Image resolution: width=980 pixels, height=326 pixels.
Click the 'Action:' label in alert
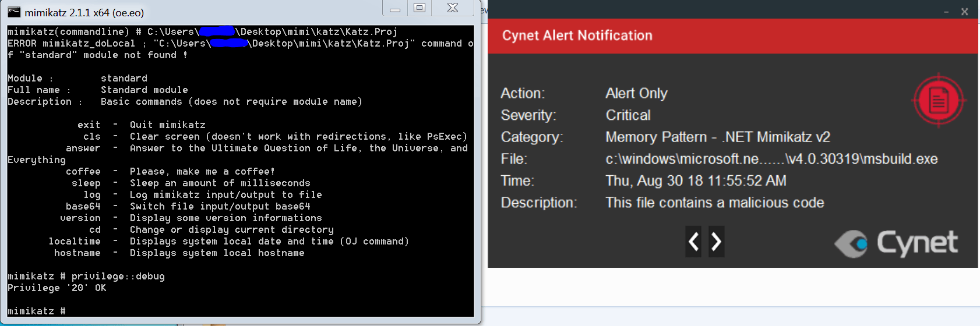(523, 93)
